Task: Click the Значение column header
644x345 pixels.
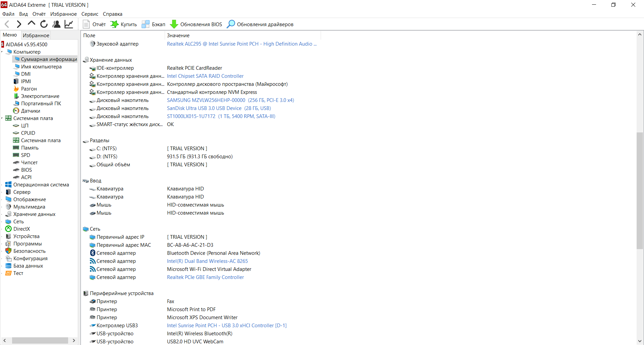Action: 178,35
